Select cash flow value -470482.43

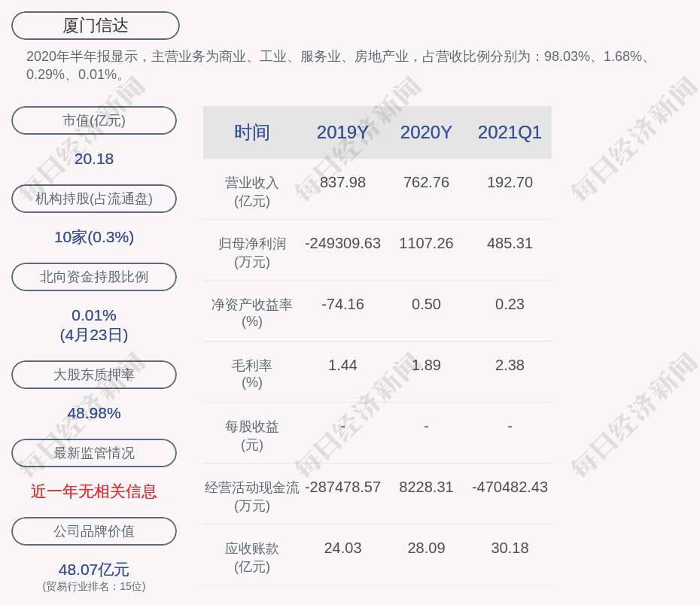510,487
